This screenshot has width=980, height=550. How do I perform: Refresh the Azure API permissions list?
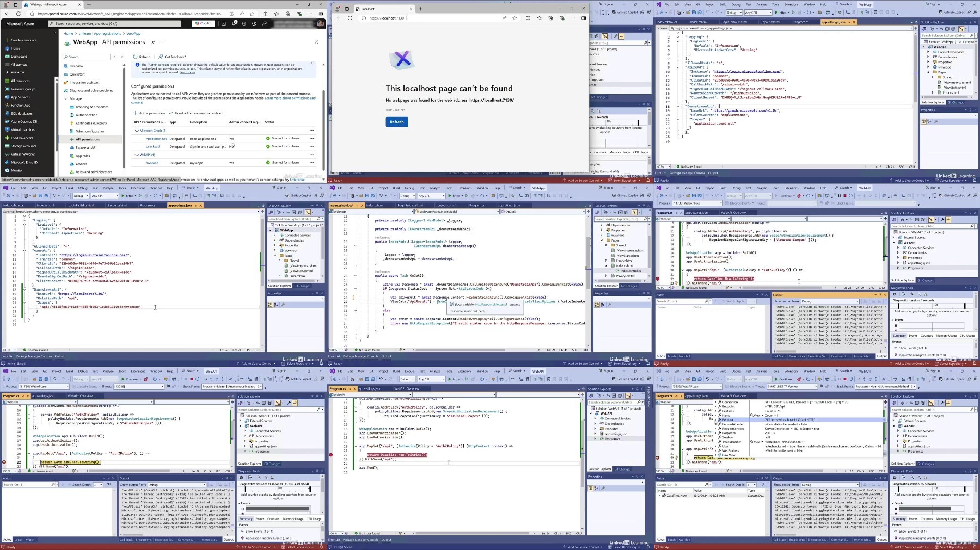(x=142, y=57)
